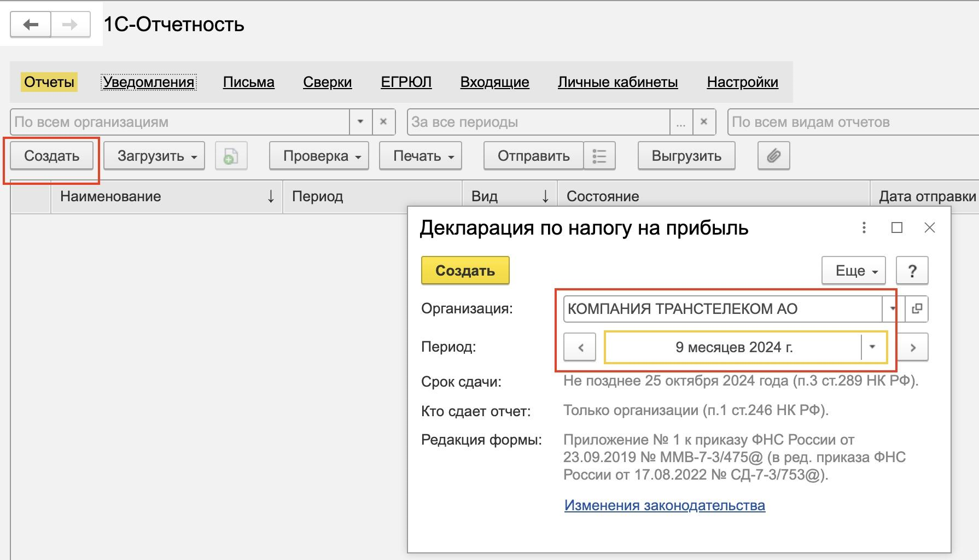The image size is (979, 560).
Task: Click the yellow Создать button in dialog
Action: coord(465,271)
